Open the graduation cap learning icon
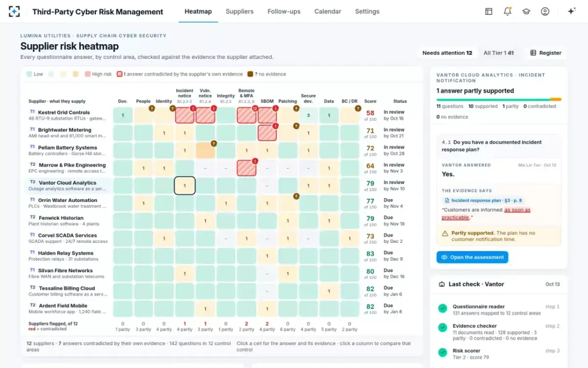Screen dimensions: 588x368 point(526,11)
